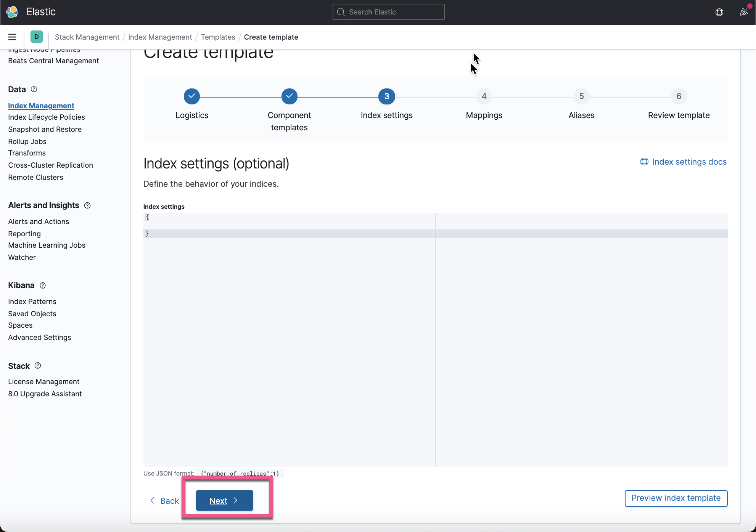Open the Index settings docs link
The width and height of the screenshot is (756, 532).
pos(689,162)
